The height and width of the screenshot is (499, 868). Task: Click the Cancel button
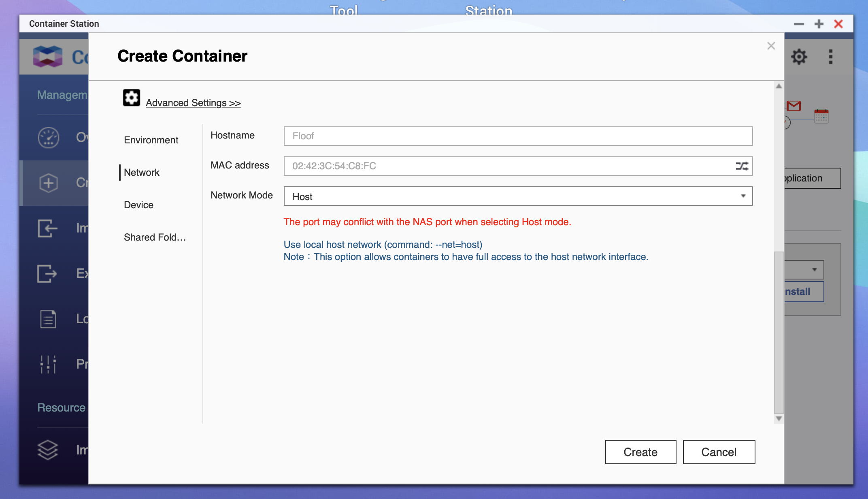click(719, 452)
